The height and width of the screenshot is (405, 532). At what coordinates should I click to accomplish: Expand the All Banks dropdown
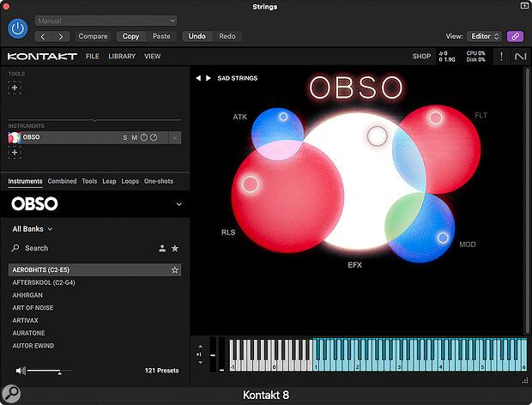pos(33,229)
